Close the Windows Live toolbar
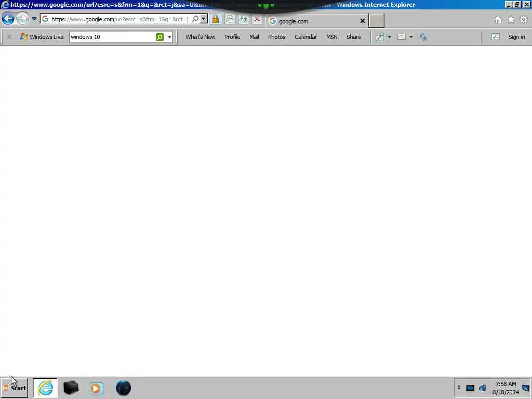532x399 pixels. (9, 37)
